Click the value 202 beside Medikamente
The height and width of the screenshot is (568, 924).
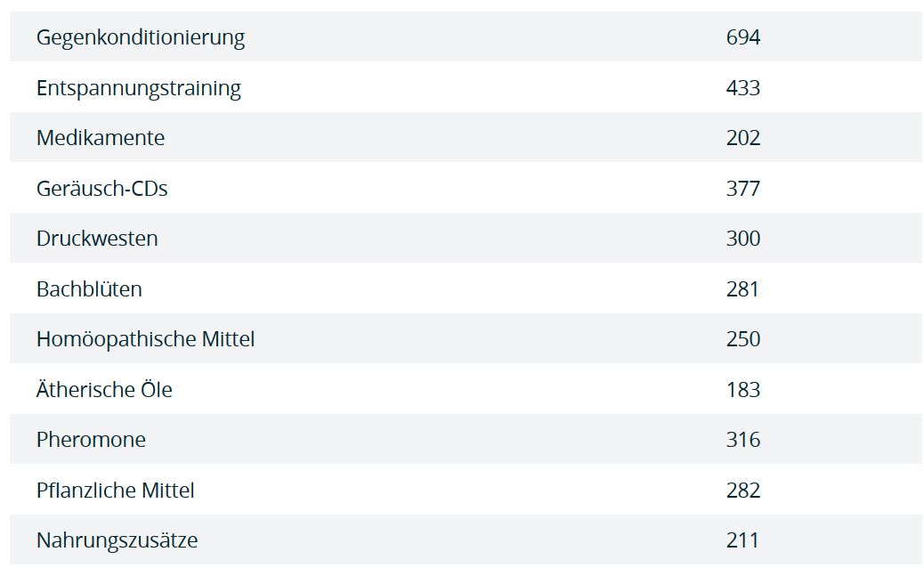(743, 138)
